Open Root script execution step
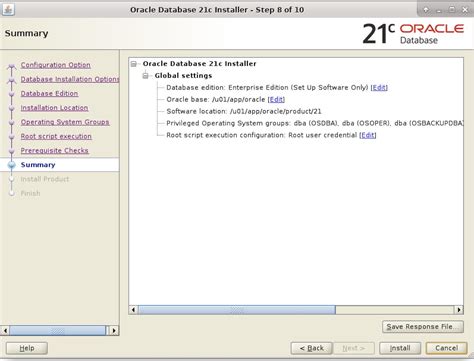The image size is (474, 361). click(56, 136)
